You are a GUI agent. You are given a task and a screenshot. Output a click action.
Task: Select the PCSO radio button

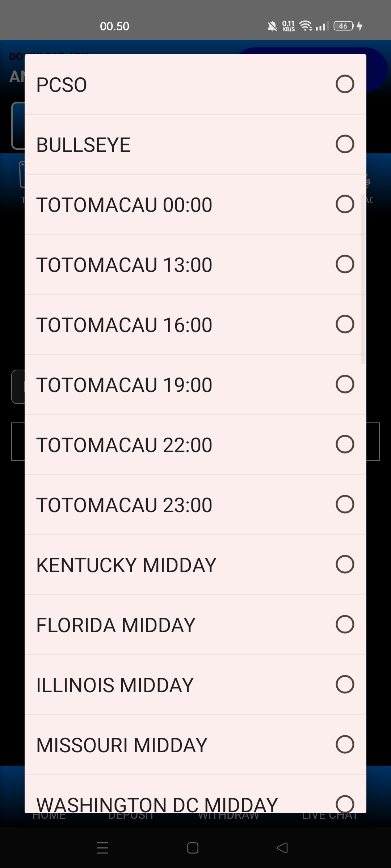point(345,84)
